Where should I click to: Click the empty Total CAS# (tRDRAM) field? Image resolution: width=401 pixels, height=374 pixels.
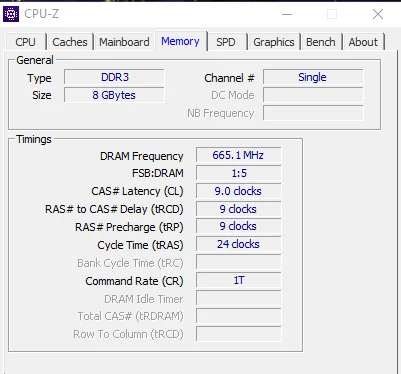point(239,316)
